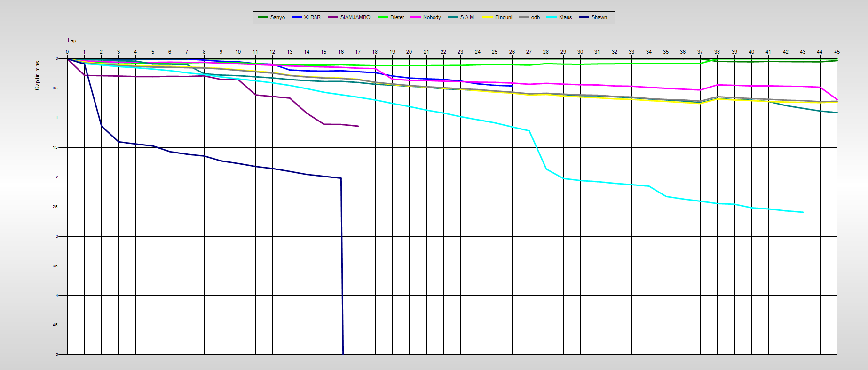
Task: Click the Dieter legend label
Action: click(x=397, y=17)
